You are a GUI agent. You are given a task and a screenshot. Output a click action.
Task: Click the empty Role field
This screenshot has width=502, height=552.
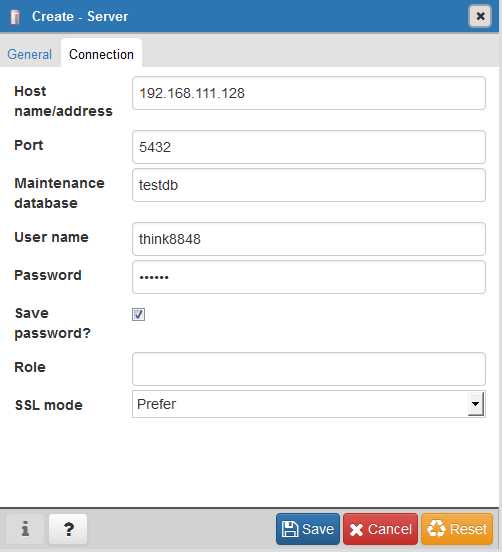pyautogui.click(x=309, y=369)
